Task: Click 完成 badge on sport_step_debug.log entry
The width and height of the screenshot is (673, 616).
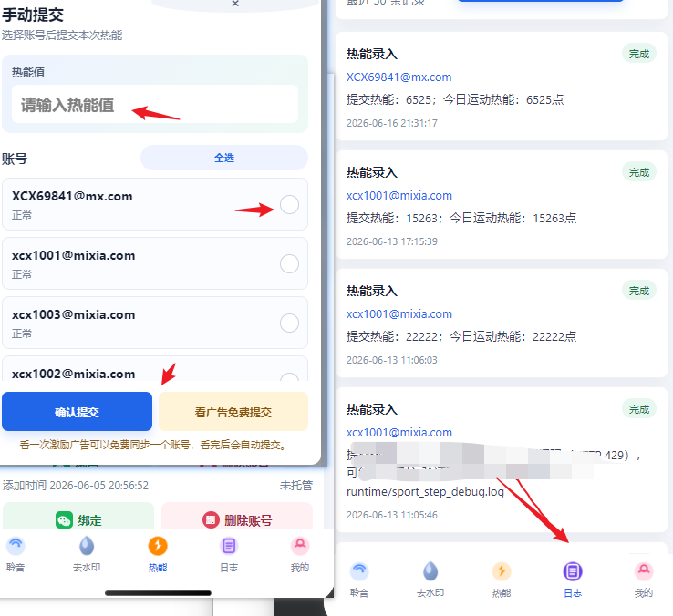Action: [639, 409]
